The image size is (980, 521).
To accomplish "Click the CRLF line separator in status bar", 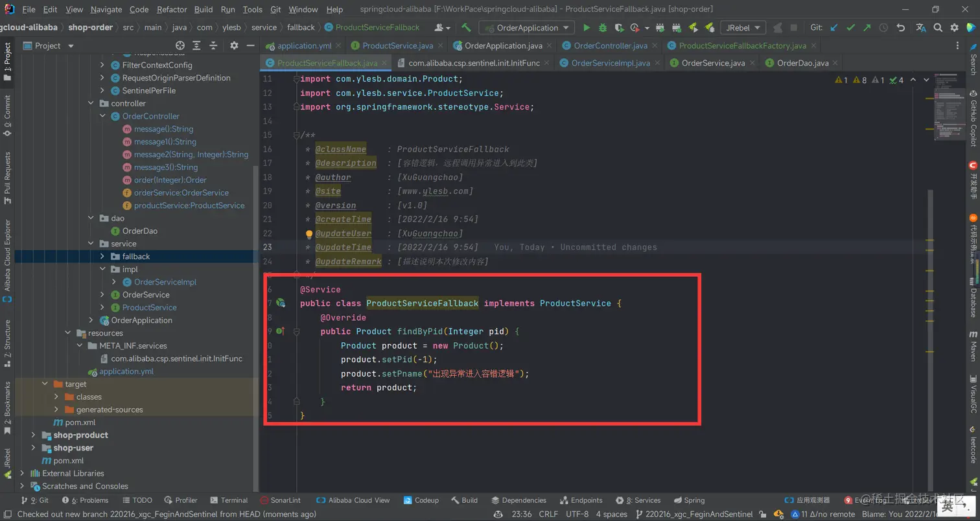I will tap(548, 514).
